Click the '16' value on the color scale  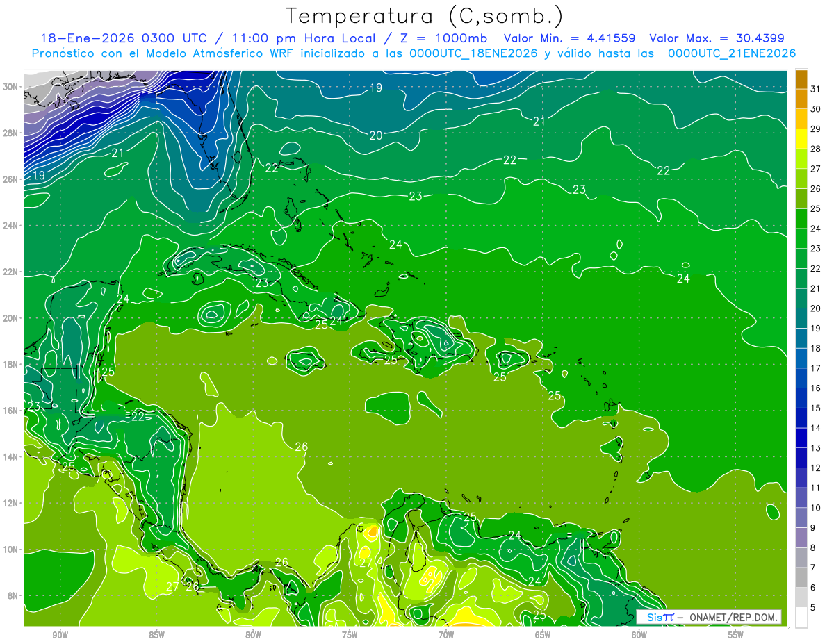pos(816,388)
